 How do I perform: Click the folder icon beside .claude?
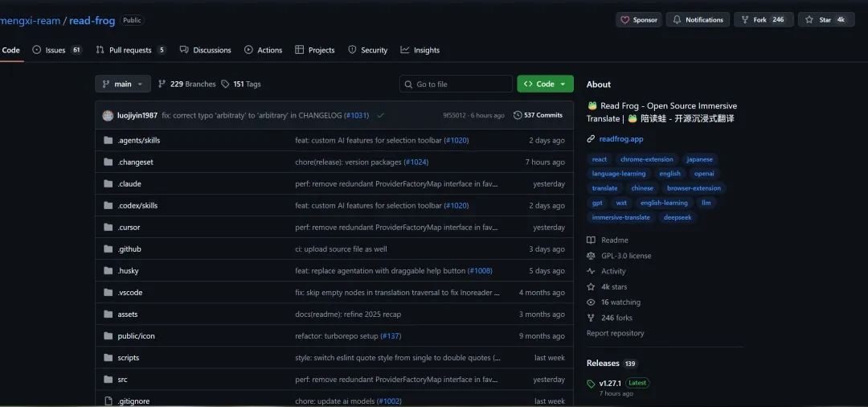pos(108,184)
